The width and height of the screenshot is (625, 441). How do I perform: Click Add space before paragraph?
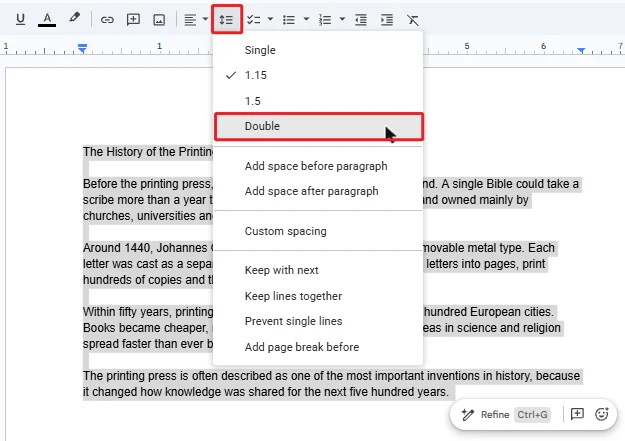pos(318,166)
